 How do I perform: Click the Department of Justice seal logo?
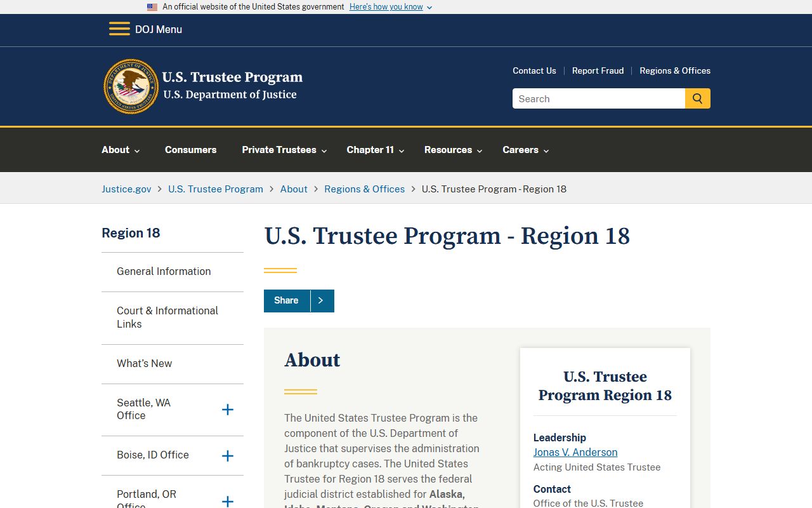coord(131,86)
